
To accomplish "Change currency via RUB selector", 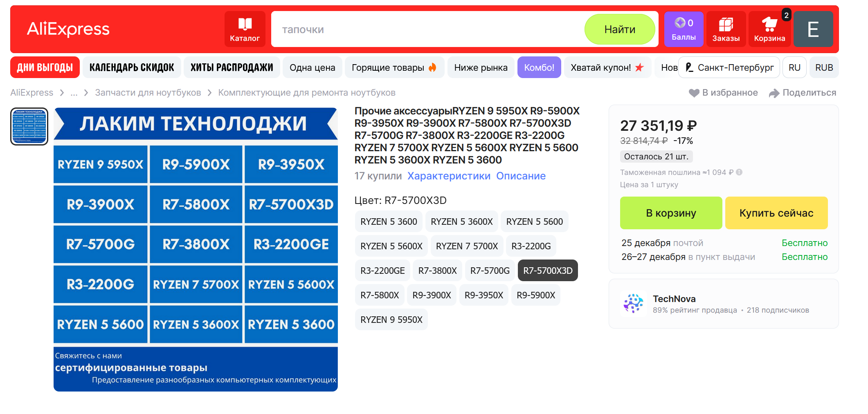I will [824, 67].
